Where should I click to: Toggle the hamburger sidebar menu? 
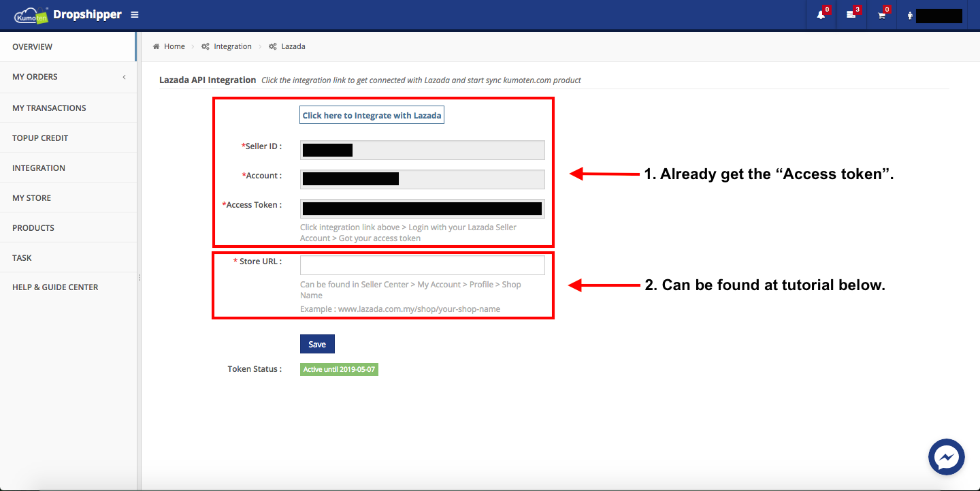(x=135, y=14)
